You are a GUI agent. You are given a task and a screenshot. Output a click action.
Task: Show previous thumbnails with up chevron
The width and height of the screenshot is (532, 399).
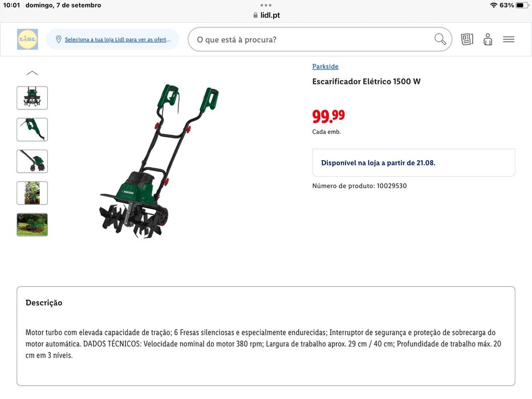pos(33,73)
